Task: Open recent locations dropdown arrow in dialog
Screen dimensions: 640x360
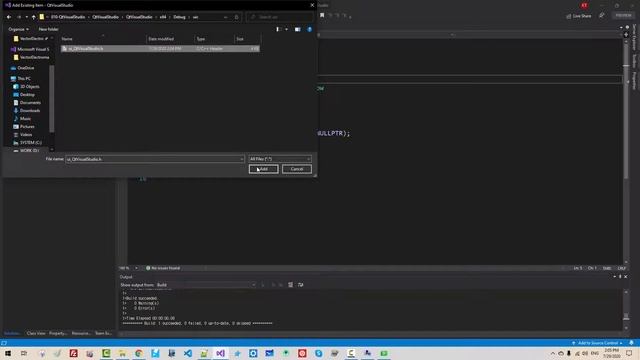Action: point(27,17)
